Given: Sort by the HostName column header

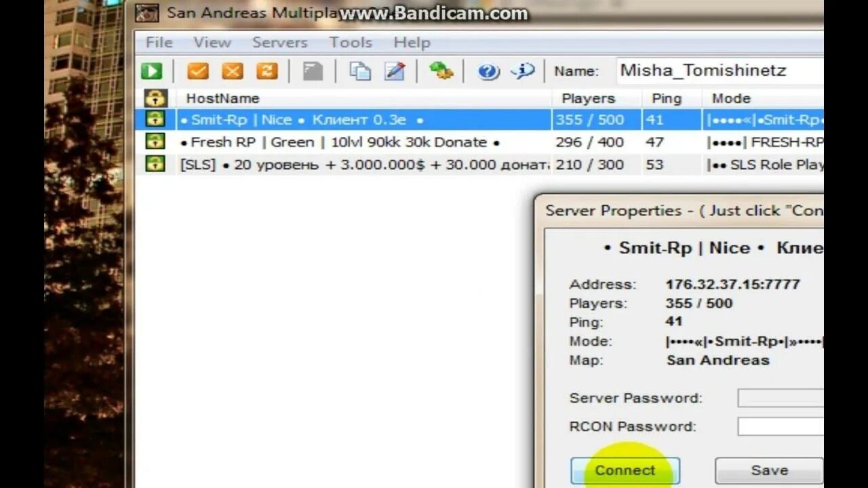Looking at the screenshot, I should pos(363,98).
